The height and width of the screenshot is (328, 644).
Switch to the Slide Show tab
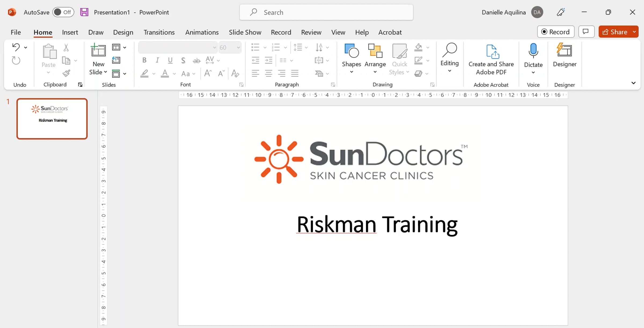click(245, 32)
